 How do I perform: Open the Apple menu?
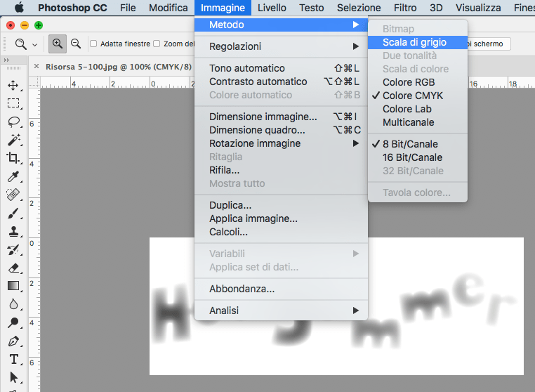[19, 8]
